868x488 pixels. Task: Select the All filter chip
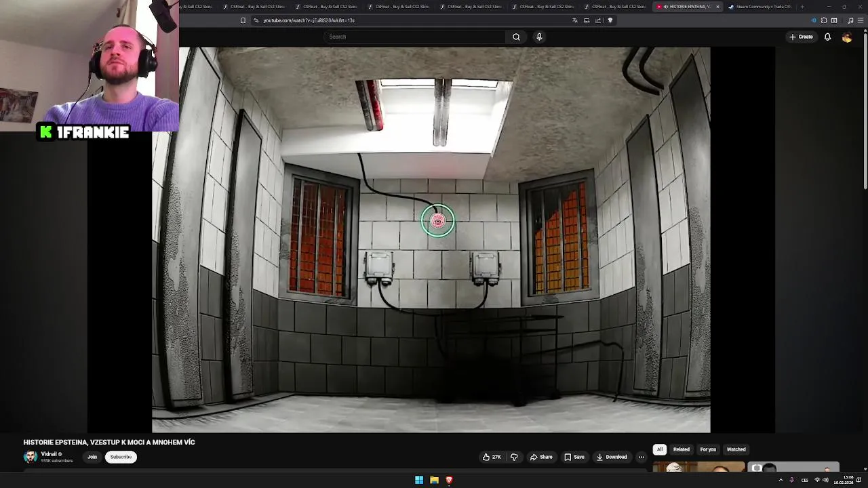[660, 449]
